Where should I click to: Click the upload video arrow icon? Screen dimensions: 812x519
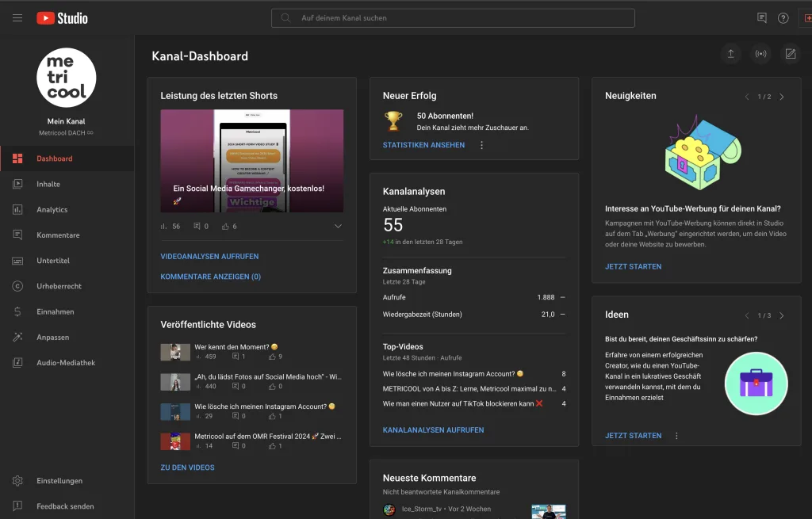(730, 54)
